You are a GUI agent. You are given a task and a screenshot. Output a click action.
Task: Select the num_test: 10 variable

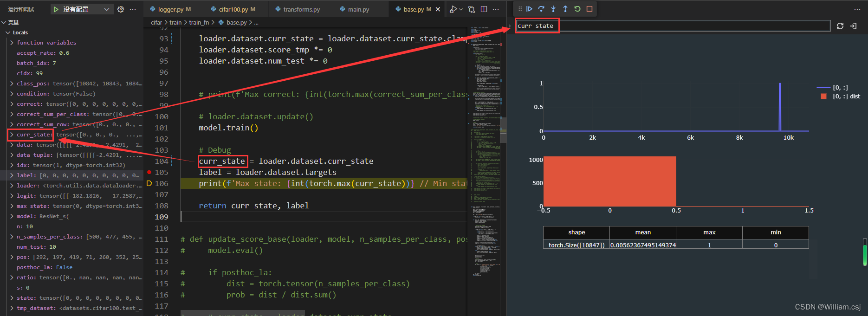tap(36, 247)
